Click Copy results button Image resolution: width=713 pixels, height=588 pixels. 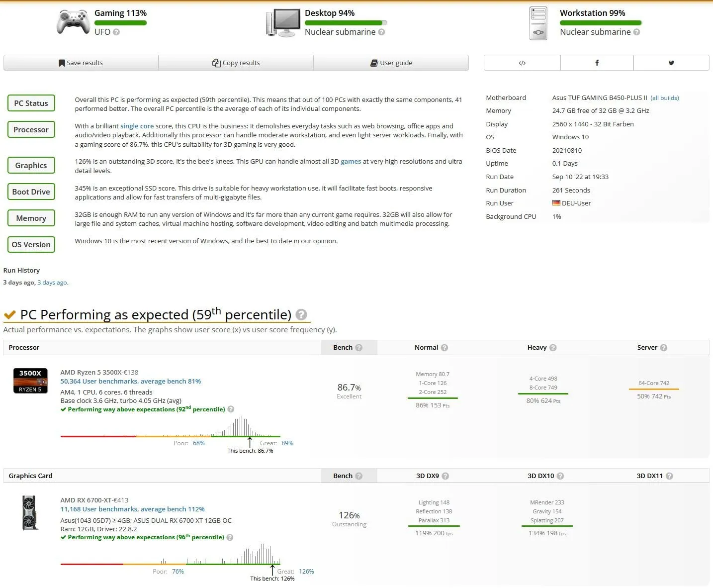click(236, 63)
